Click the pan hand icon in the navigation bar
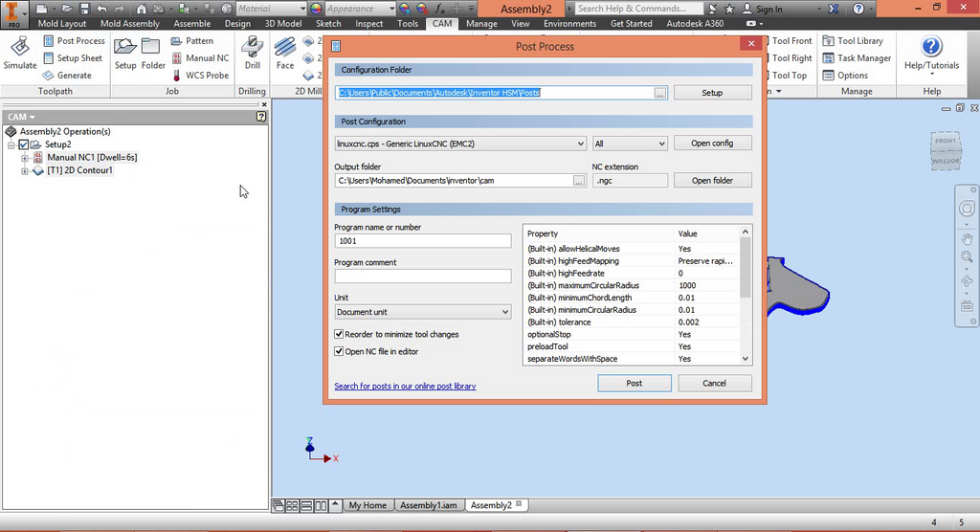 point(967,239)
